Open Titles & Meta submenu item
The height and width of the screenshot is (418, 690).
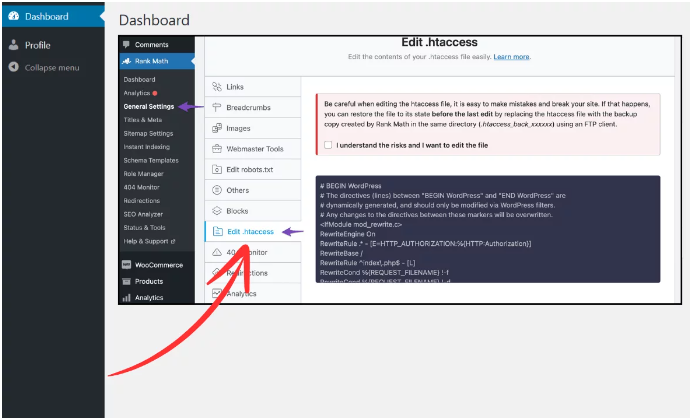point(143,120)
